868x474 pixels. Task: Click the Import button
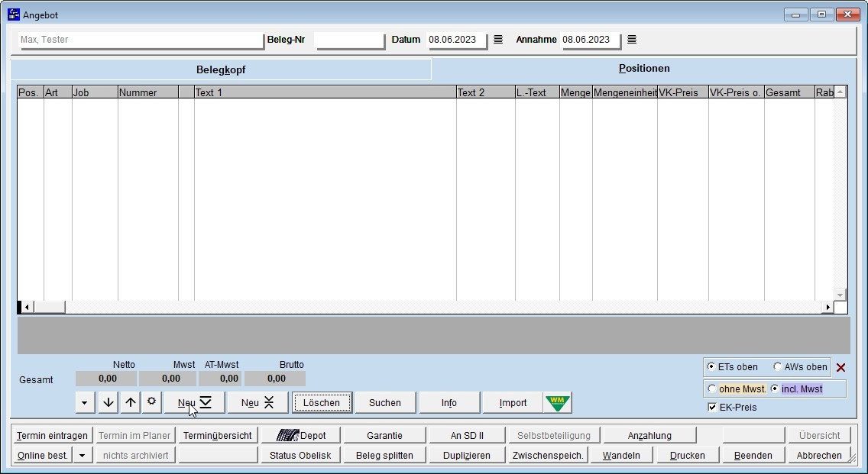(x=513, y=403)
